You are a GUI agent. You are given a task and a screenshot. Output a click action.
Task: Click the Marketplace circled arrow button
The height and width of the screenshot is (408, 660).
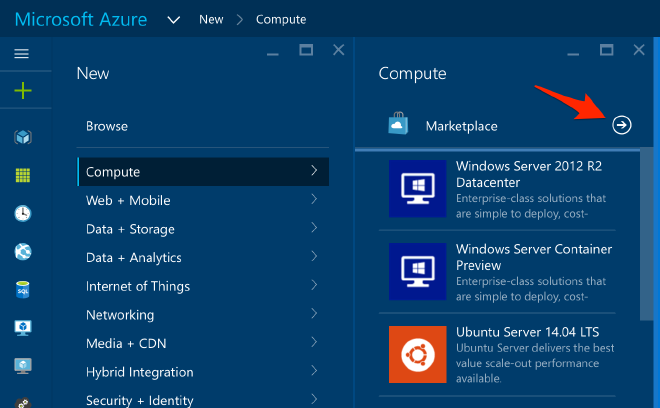tap(622, 125)
